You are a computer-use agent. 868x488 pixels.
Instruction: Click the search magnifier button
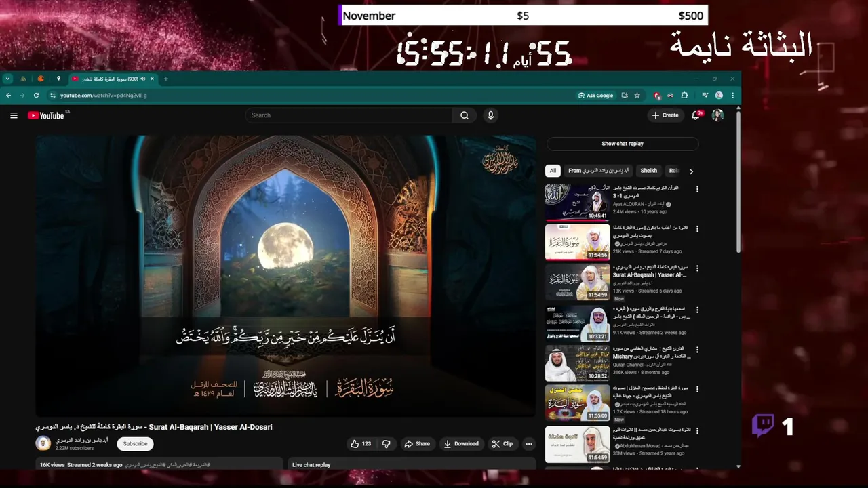pos(465,115)
